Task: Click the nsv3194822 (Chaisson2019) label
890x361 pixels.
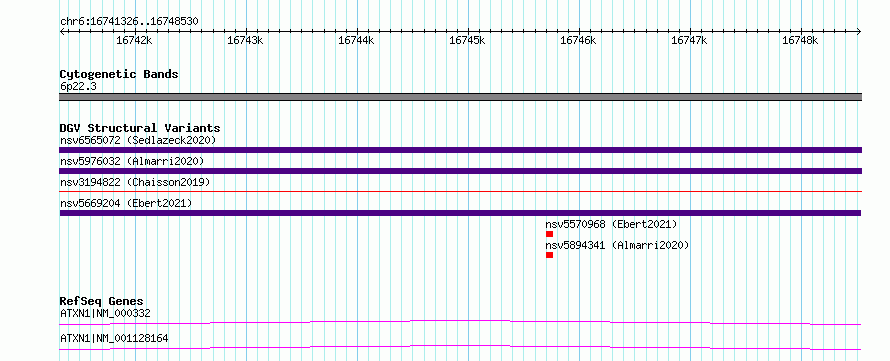Action: click(135, 182)
